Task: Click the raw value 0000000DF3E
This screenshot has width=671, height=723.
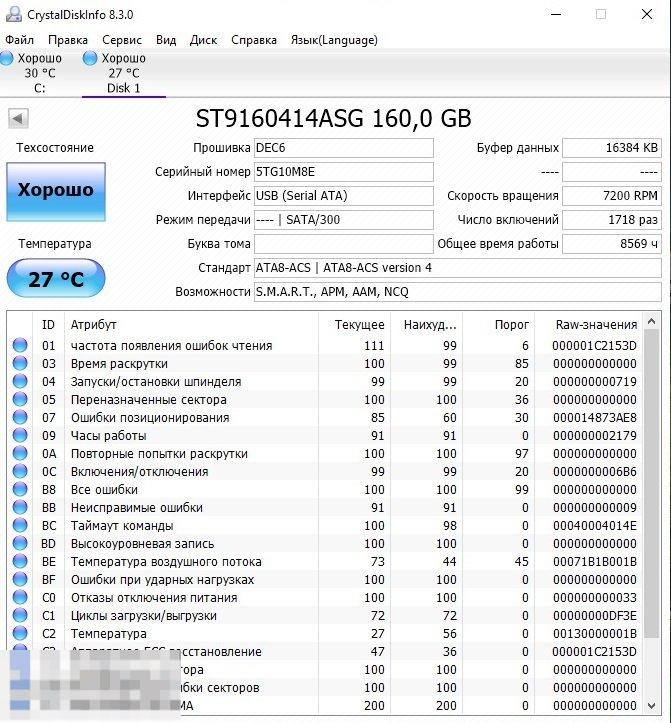Action: (595, 616)
